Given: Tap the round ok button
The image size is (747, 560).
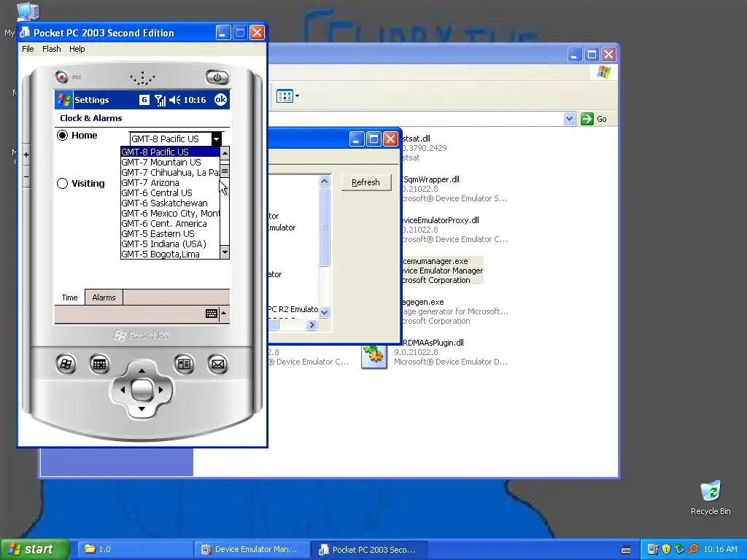Looking at the screenshot, I should coord(220,99).
